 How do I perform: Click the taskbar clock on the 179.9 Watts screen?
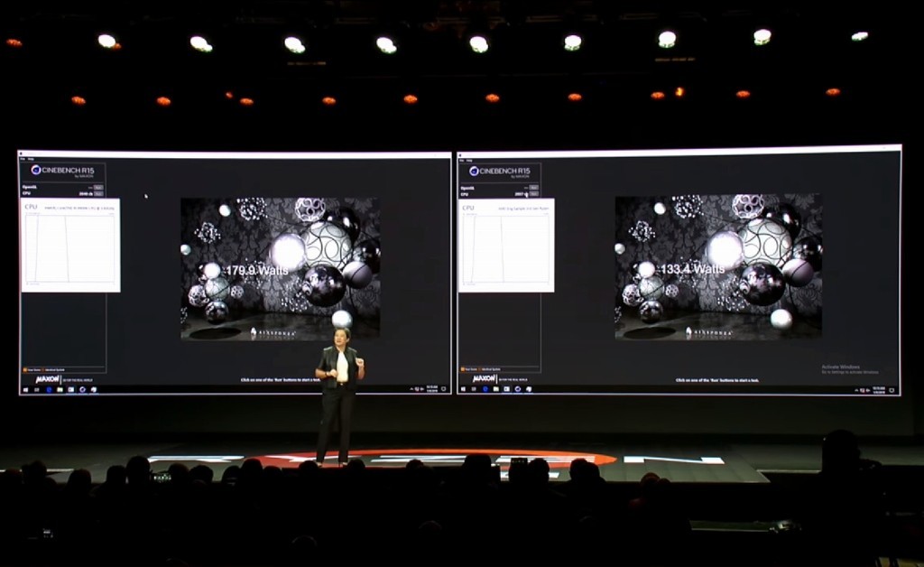click(x=432, y=389)
